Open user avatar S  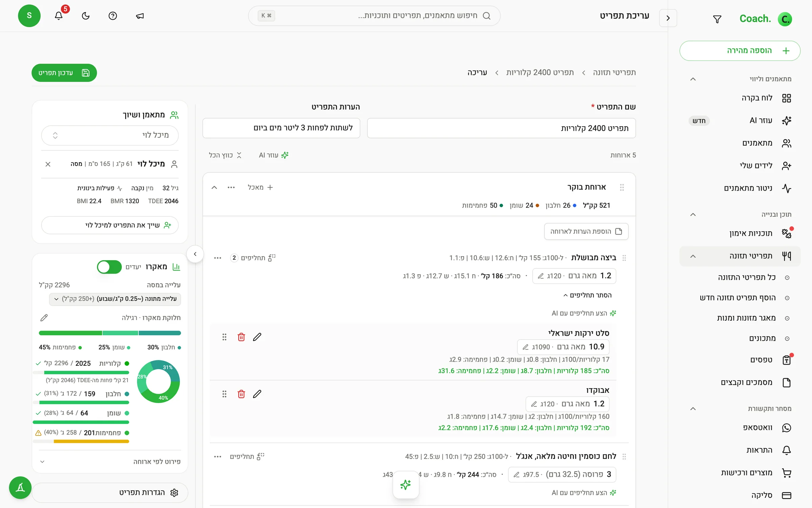click(x=29, y=16)
